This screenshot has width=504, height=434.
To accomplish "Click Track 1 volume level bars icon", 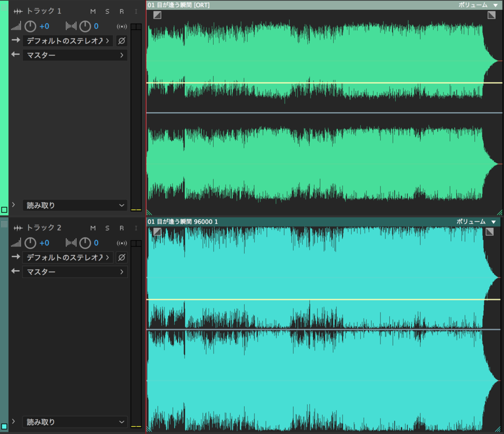I will 16,26.
